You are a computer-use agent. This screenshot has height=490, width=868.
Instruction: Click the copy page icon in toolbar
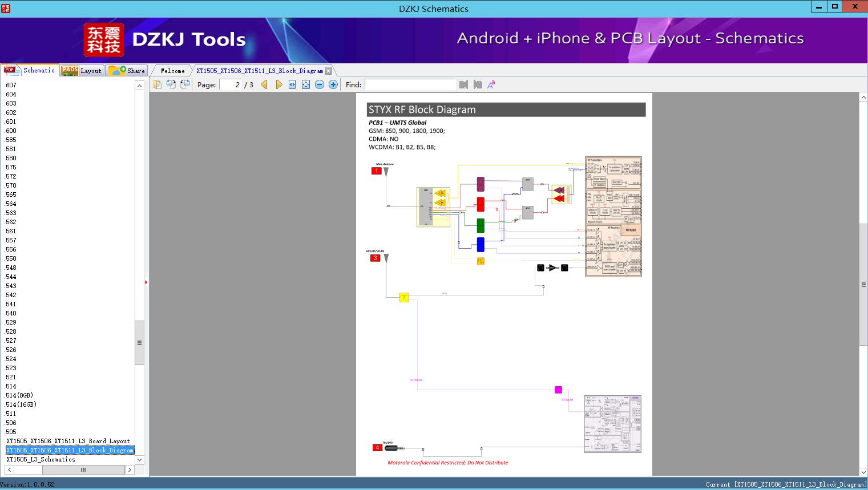(158, 84)
